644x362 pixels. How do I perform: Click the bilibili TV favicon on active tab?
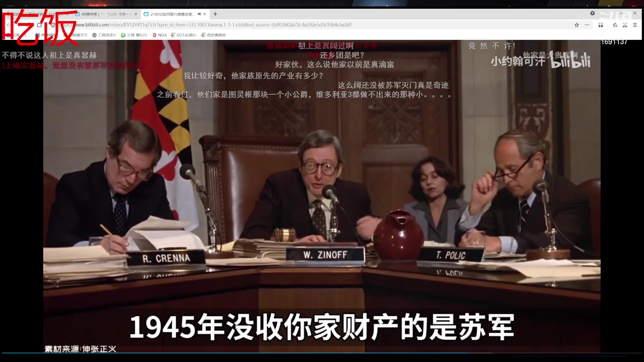[146, 14]
